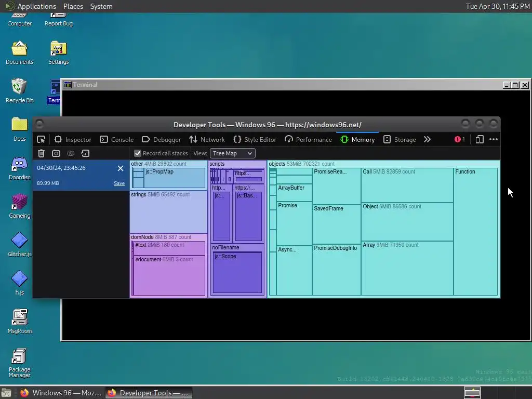Delete snapshots with the trash icon

41,153
